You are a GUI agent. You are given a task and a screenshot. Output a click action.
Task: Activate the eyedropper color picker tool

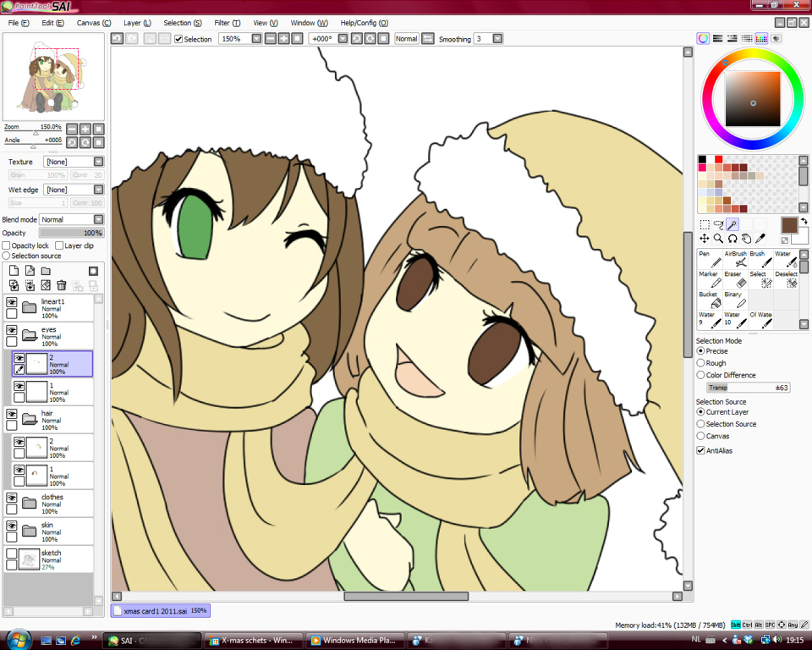click(x=760, y=239)
